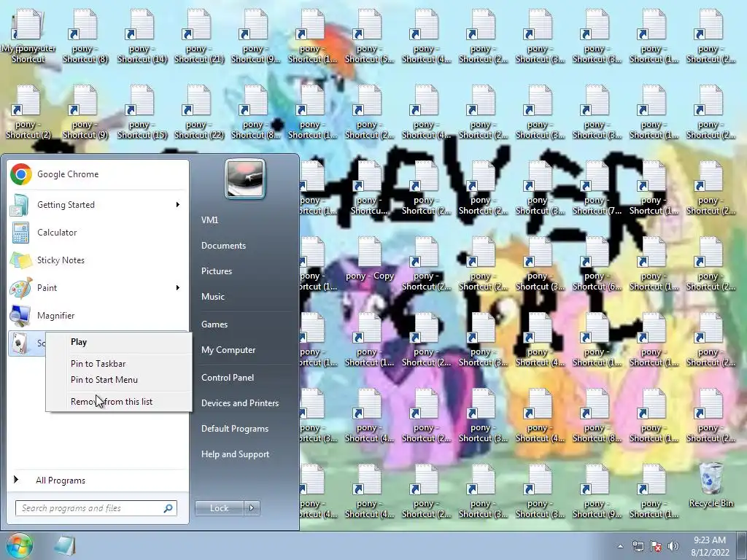Click the Solitaire cards icon
Viewport: 747px width, 560px height.
(20, 343)
